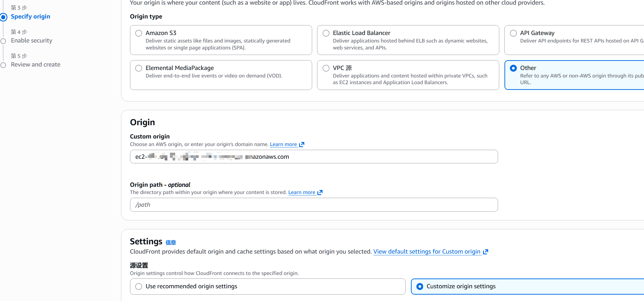The image size is (644, 301).
Task: Focus the Origin path text field
Action: pos(314,205)
